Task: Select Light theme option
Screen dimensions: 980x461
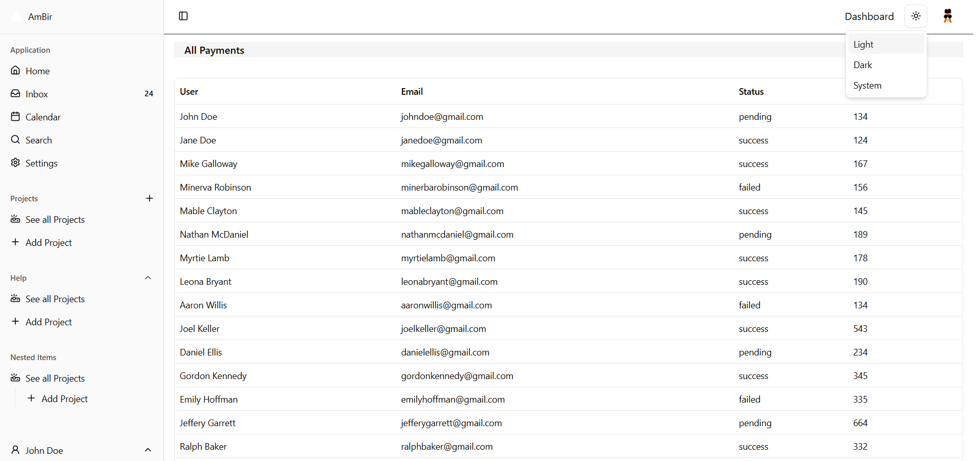Action: [886, 44]
